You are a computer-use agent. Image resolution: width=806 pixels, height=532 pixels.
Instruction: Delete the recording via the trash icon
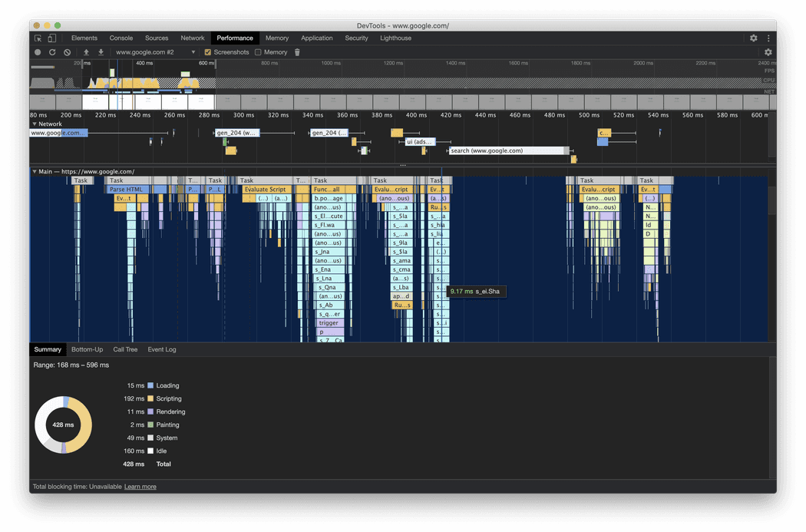point(297,52)
